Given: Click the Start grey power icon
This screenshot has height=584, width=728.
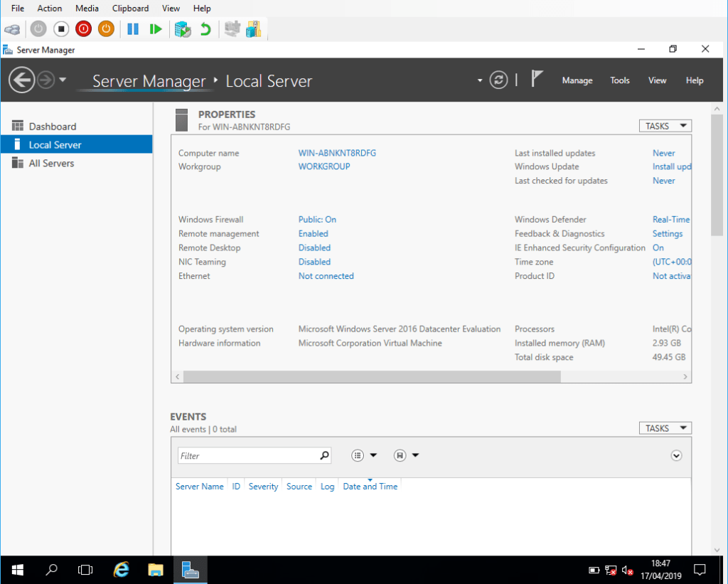Looking at the screenshot, I should point(38,29).
